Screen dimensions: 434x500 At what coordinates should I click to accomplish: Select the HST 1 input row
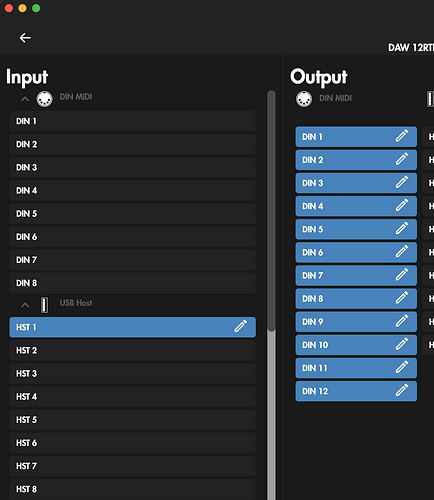click(133, 327)
